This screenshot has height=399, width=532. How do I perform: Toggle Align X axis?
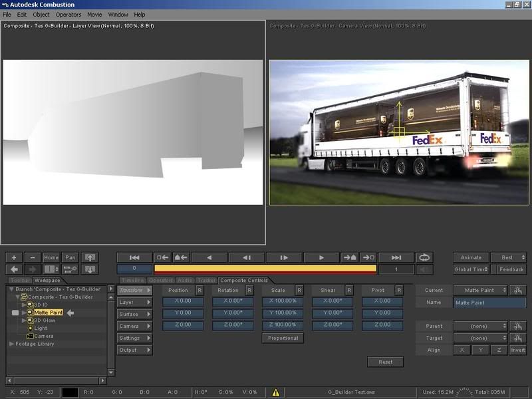(x=462, y=350)
